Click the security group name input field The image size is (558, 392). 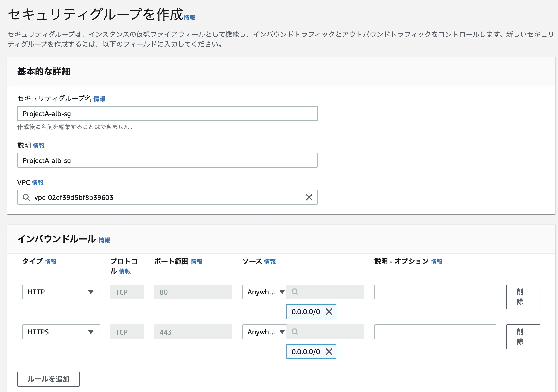(x=168, y=113)
